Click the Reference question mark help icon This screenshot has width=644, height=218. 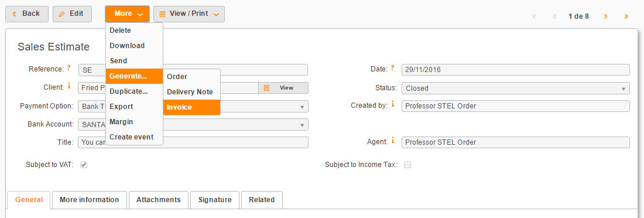point(69,69)
